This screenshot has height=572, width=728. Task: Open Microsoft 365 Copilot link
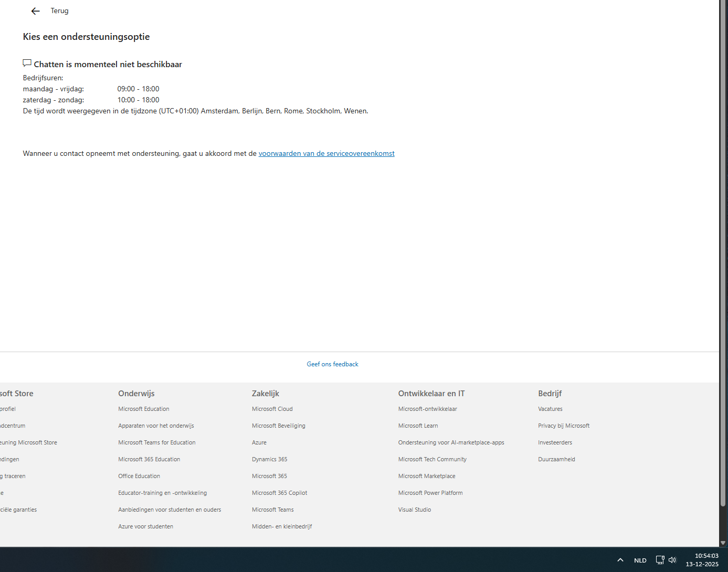(x=279, y=493)
